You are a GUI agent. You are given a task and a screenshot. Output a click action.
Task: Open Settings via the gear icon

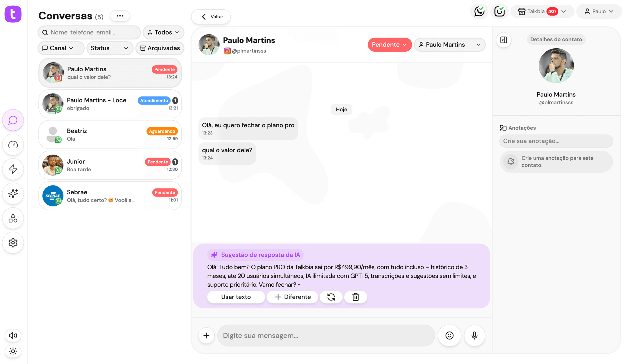13,243
